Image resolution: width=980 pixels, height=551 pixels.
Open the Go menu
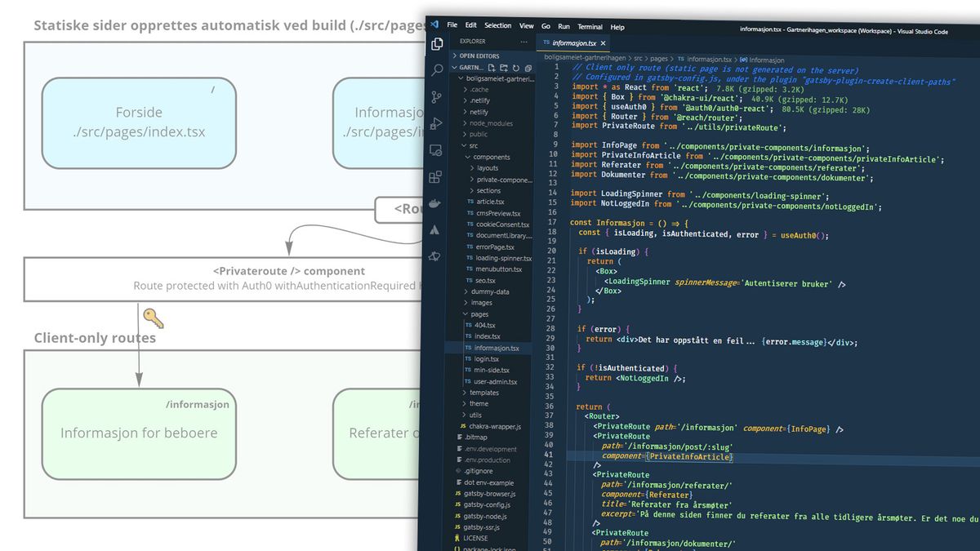[546, 27]
